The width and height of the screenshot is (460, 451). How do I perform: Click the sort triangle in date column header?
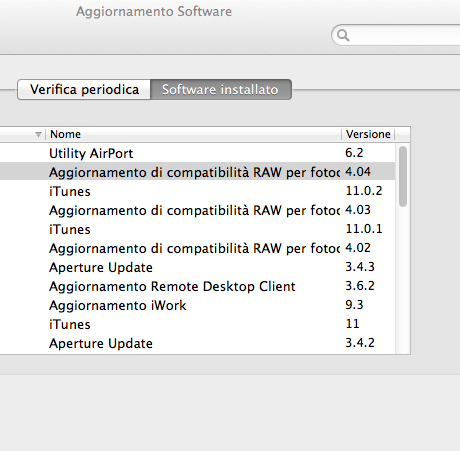(x=38, y=134)
